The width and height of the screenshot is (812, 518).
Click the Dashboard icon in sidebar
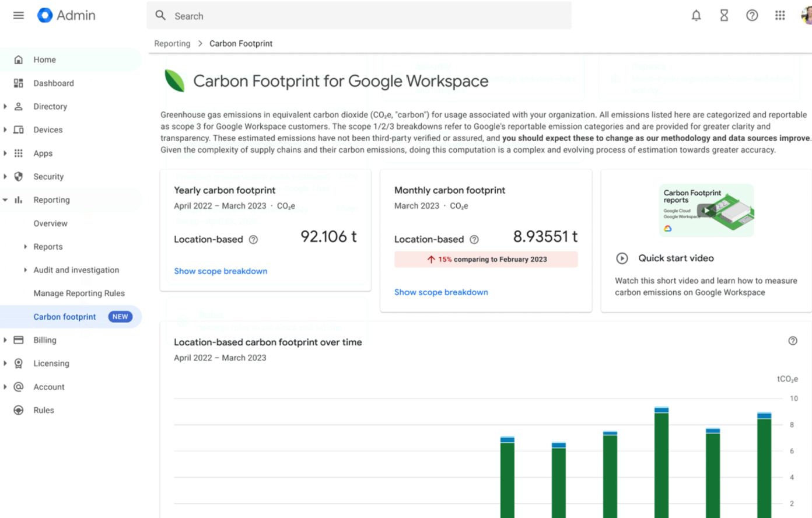click(x=19, y=83)
